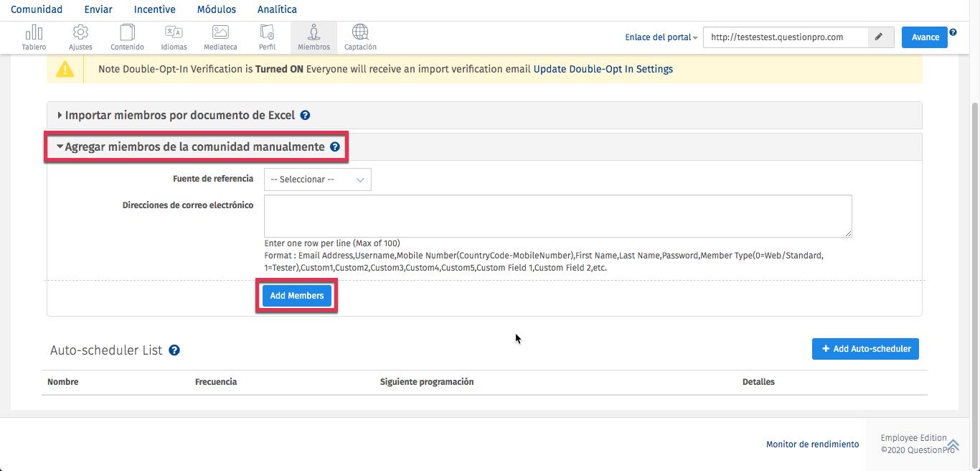Viewport: 980px width, 471px height.
Task: Open the Incentive menu
Action: coord(155,9)
